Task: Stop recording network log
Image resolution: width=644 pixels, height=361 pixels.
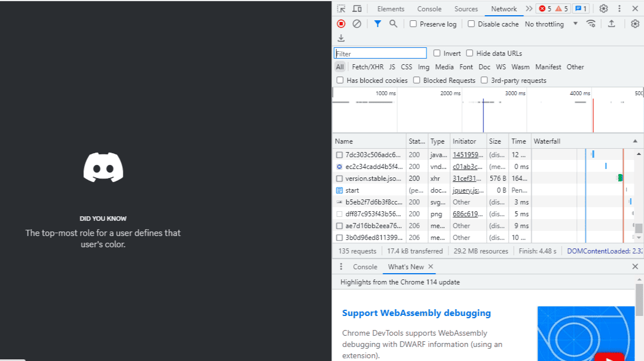Action: coord(341,24)
